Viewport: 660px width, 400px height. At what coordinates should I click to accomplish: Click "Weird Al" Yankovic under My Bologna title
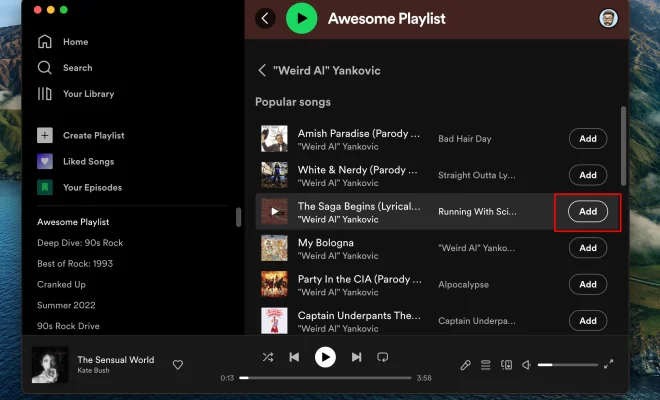(x=338, y=256)
